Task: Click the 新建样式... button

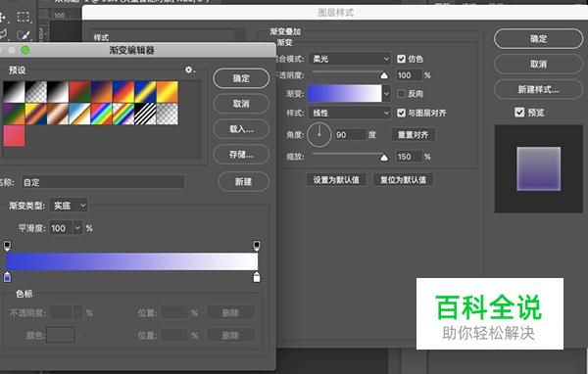Action: (x=538, y=89)
